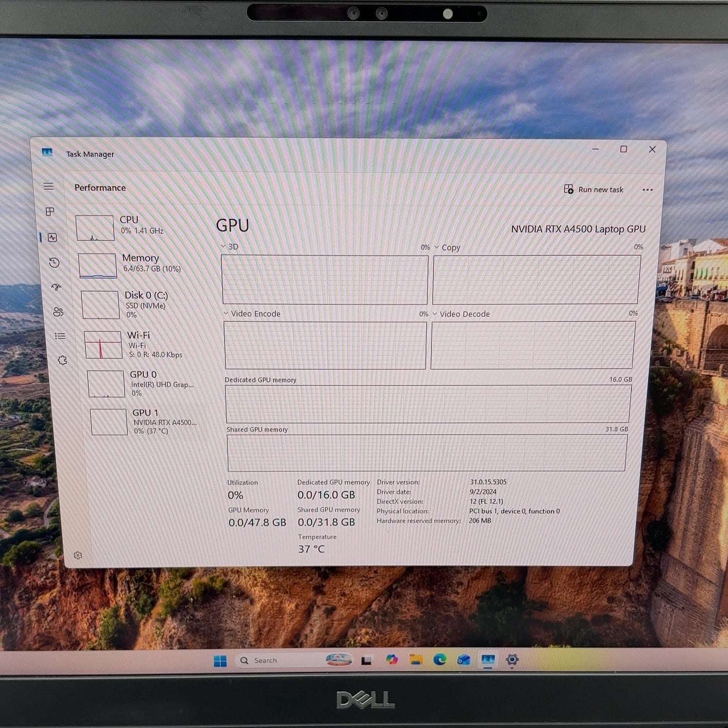Click the Task Manager title bar icon
Screen dimensions: 728x728
(47, 152)
